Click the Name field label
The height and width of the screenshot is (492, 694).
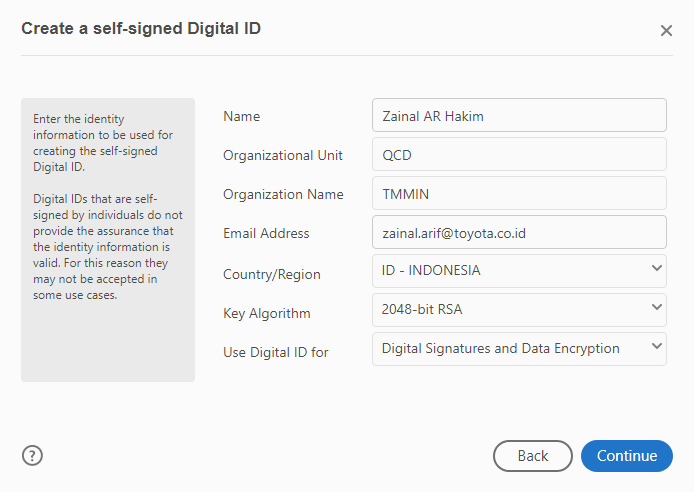click(x=241, y=116)
